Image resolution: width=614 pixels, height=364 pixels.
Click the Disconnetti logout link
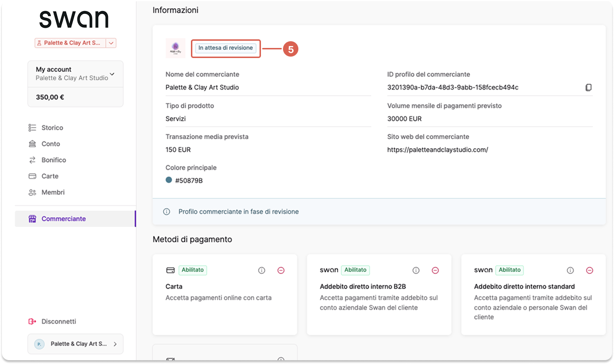(59, 321)
